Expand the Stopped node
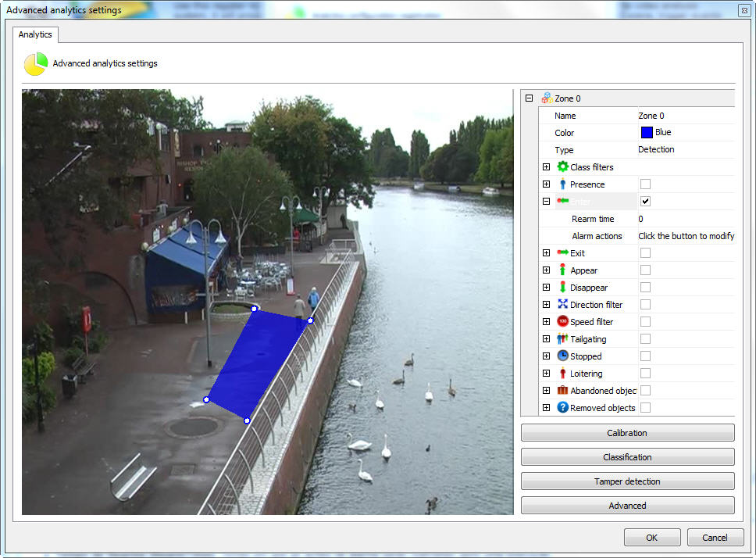This screenshot has width=756, height=558. coord(546,356)
